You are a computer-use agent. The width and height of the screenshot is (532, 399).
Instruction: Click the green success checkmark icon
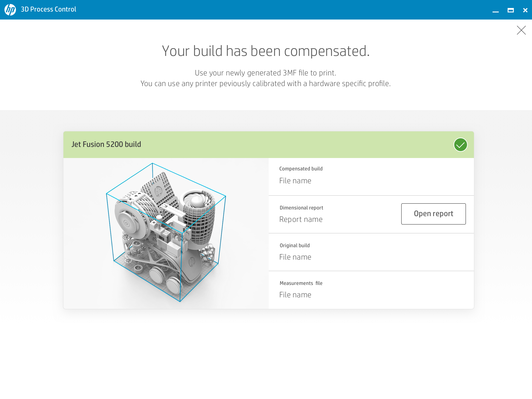click(x=460, y=145)
